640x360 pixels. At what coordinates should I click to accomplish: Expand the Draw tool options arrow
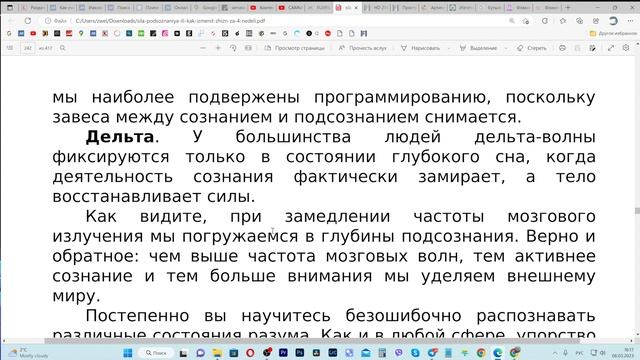[449, 48]
